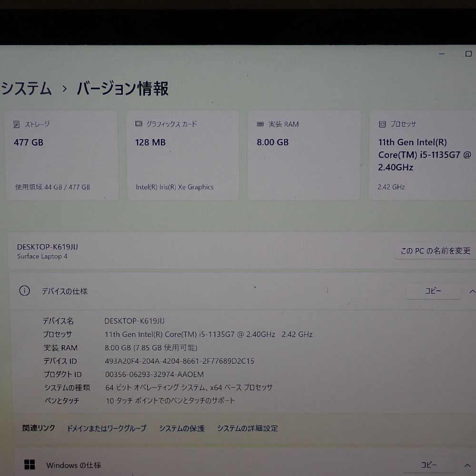Screen dimensions: 476x476
Task: Click the 関連リンク label
Action: click(x=39, y=428)
